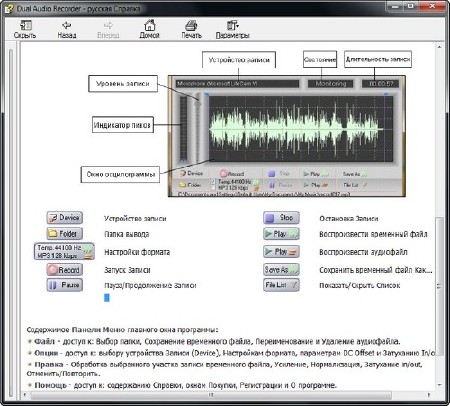This screenshot has width=450, height=406.
Task: Click the Temp 44100 Hz format settings image
Action: (64, 251)
